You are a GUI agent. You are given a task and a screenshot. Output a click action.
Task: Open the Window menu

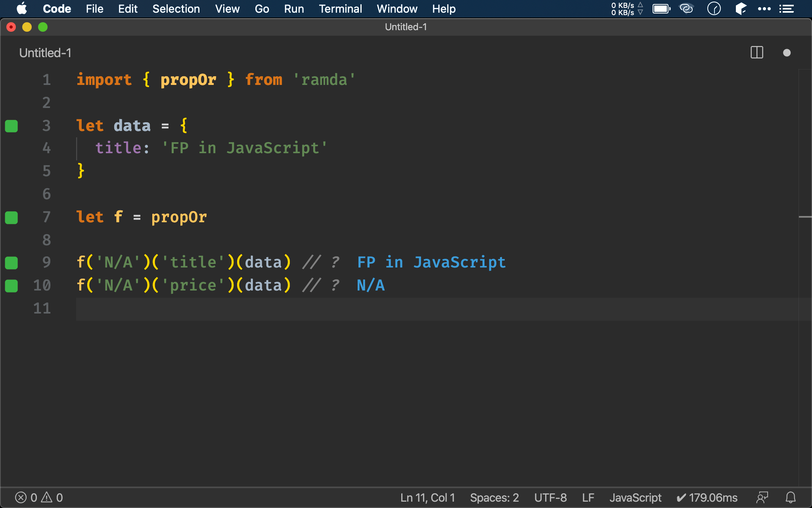click(x=397, y=9)
